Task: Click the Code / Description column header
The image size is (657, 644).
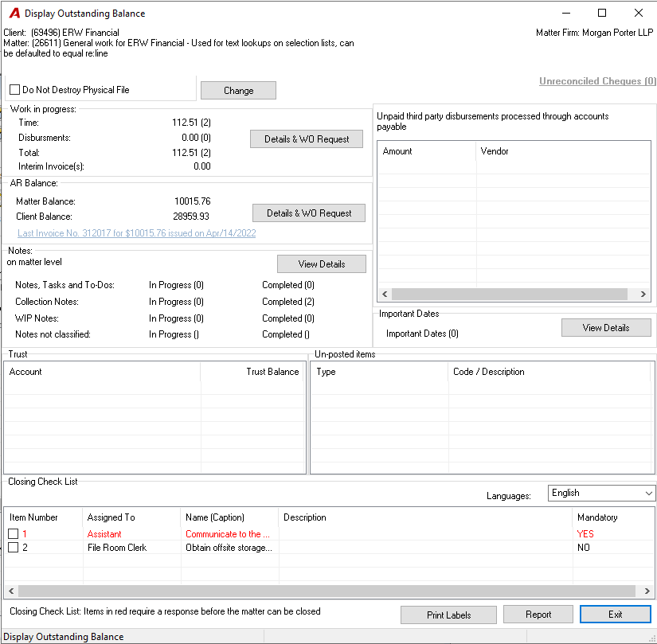Action: (x=549, y=372)
